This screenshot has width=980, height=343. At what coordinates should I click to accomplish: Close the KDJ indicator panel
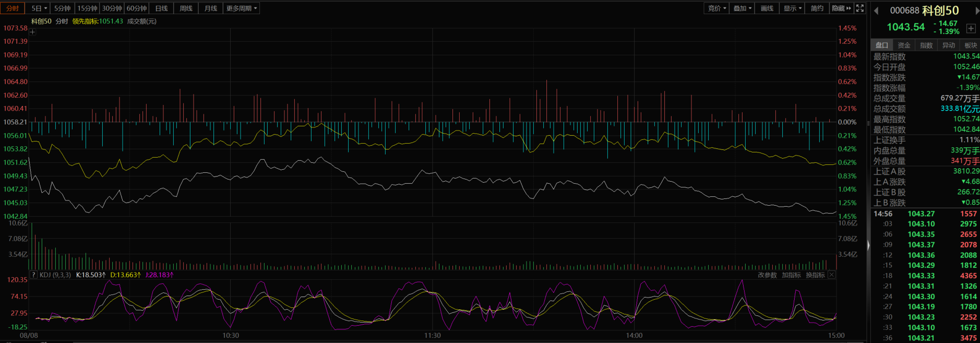coord(832,275)
